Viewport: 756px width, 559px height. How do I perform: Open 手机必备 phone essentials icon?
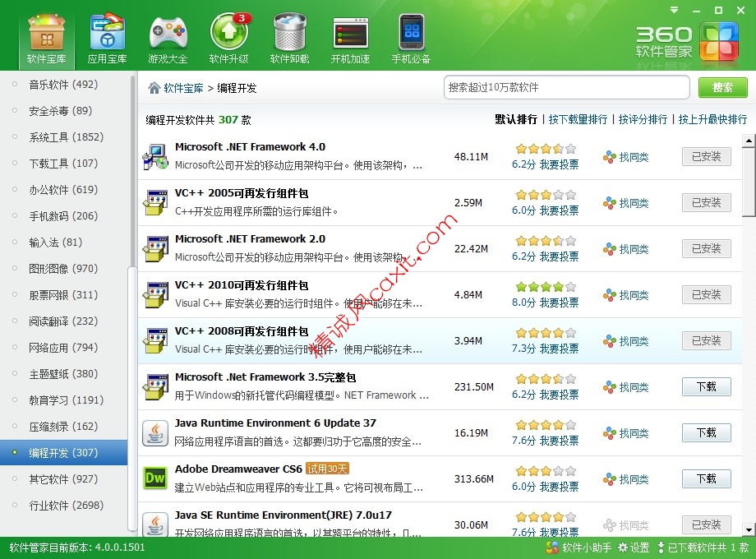click(x=411, y=40)
